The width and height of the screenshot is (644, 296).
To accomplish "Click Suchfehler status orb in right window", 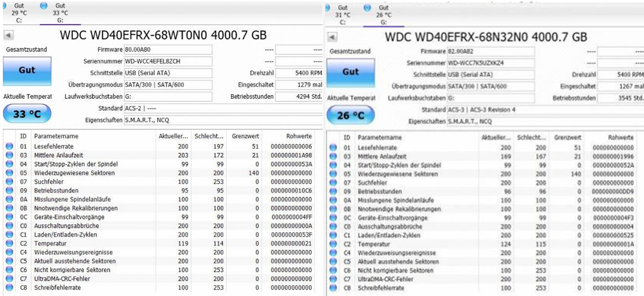I will [333, 183].
